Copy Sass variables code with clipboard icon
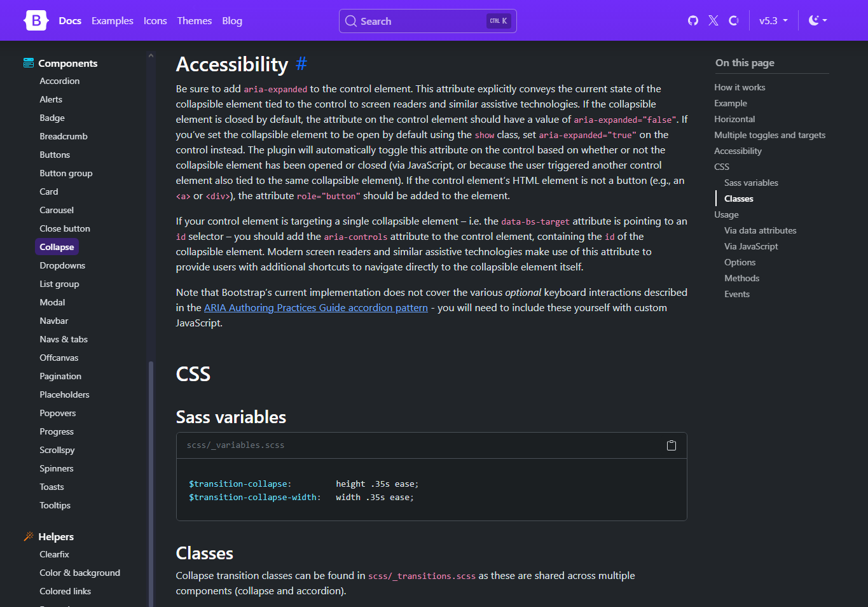This screenshot has height=607, width=868. (x=671, y=445)
